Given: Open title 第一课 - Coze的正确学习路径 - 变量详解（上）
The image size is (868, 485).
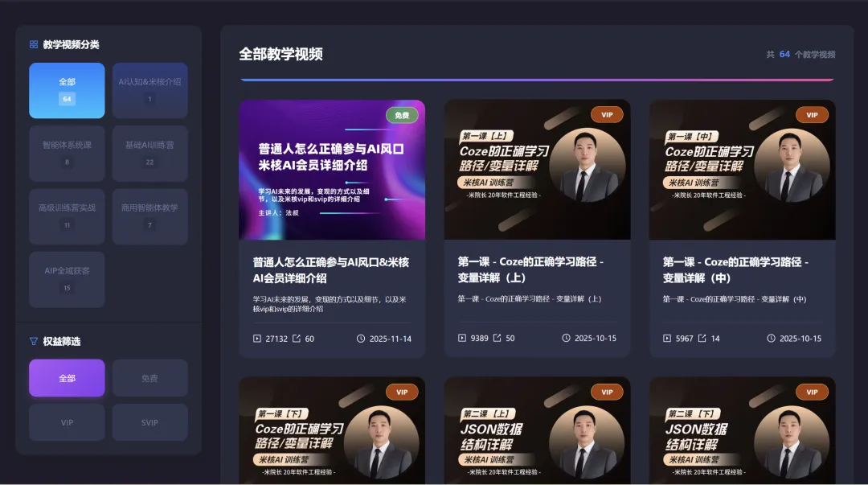Looking at the screenshot, I should (x=530, y=269).
